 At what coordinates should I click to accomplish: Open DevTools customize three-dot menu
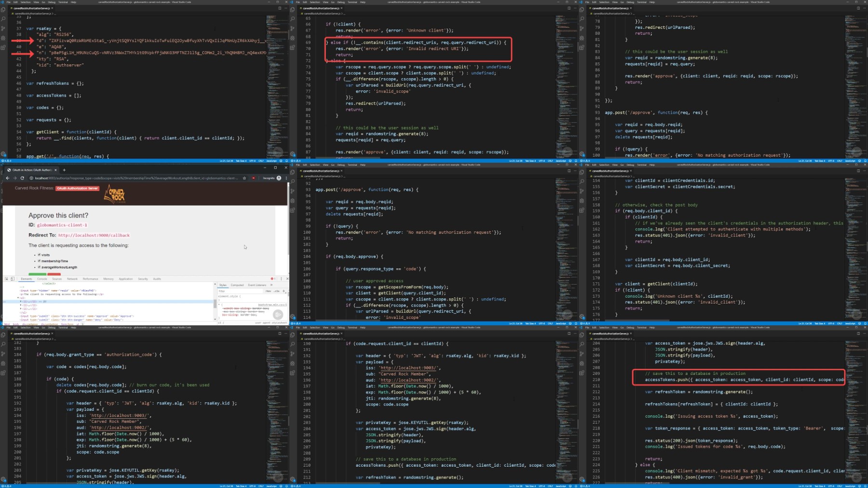click(x=282, y=279)
